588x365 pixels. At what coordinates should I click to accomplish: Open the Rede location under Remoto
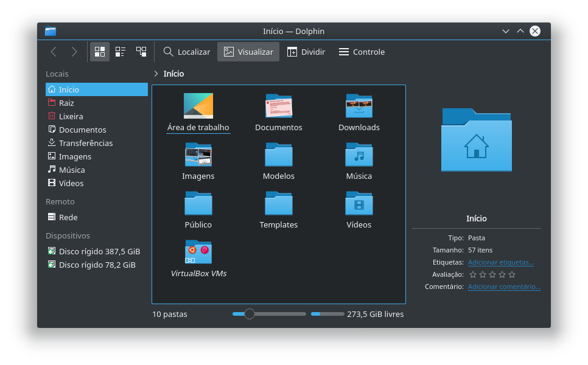[67, 217]
